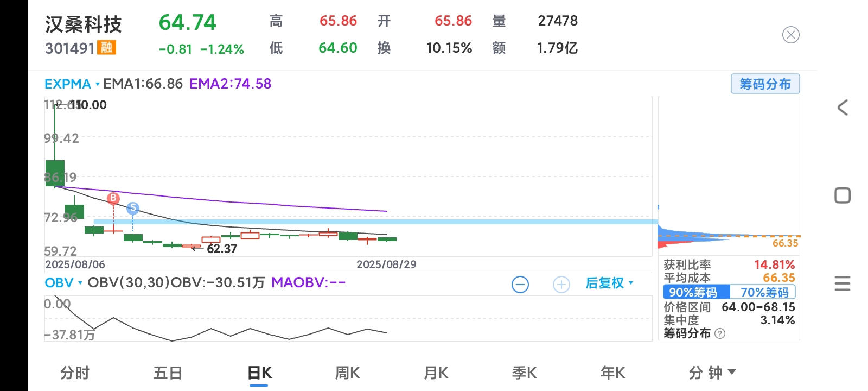The height and width of the screenshot is (391, 868).
Task: Select the 90%筹码 option
Action: [696, 292]
